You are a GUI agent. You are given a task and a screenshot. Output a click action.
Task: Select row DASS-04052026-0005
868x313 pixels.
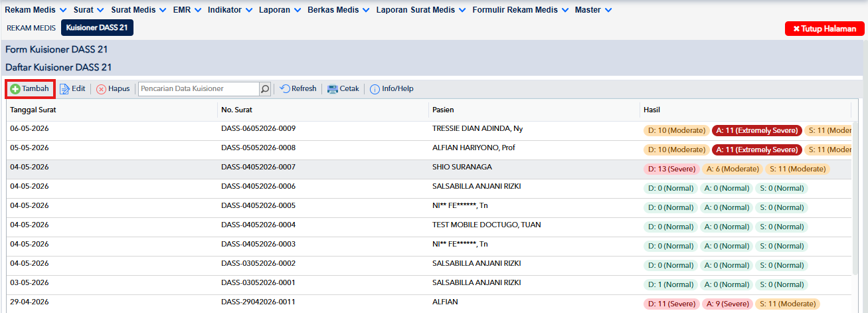429,207
